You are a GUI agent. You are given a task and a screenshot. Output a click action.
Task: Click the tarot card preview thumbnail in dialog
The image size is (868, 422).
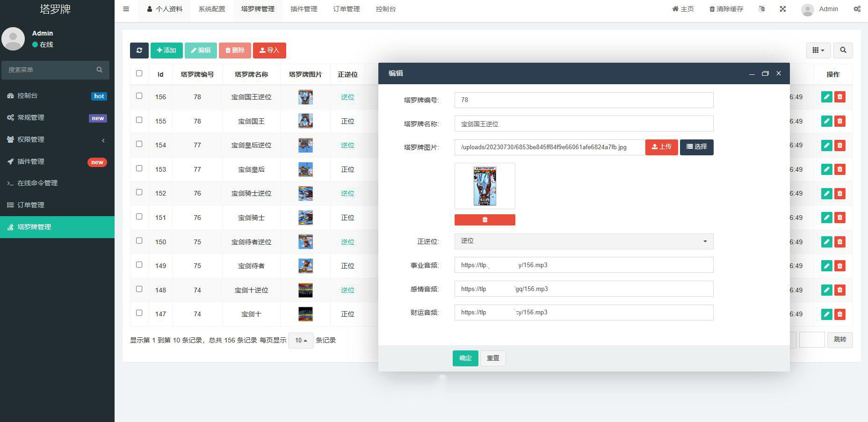(x=485, y=186)
